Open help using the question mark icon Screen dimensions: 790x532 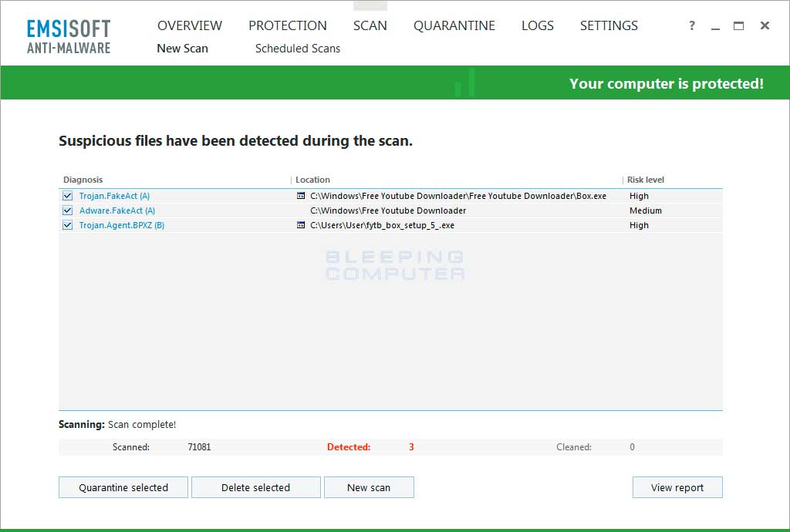coord(691,25)
